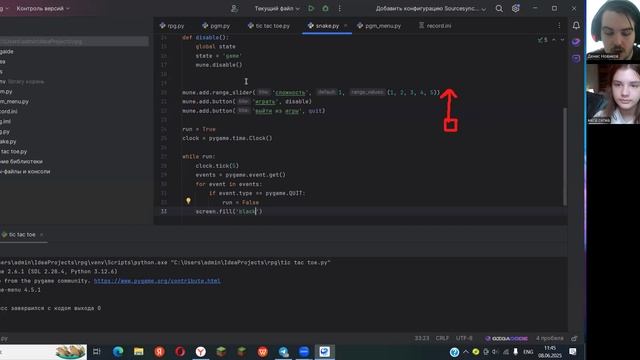The height and width of the screenshot is (360, 640).
Task: Open the Brave browser taskbar icon
Action: coord(262,351)
